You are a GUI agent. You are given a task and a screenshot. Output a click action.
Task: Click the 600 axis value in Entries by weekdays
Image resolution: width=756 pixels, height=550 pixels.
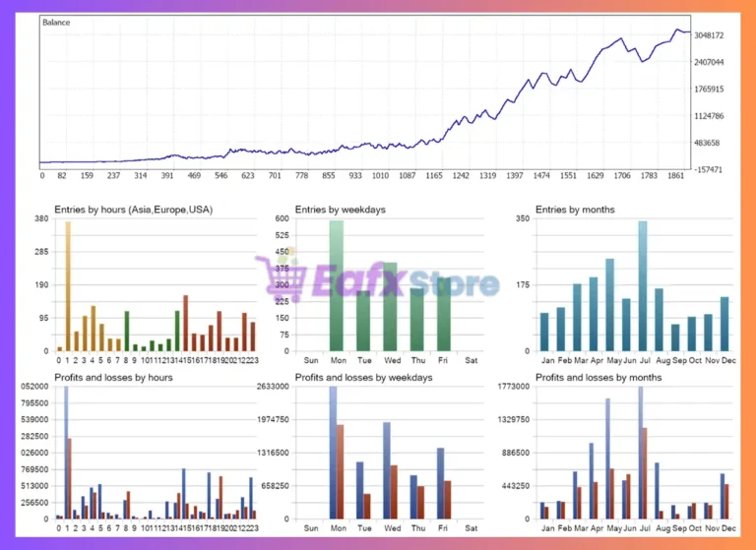click(283, 218)
